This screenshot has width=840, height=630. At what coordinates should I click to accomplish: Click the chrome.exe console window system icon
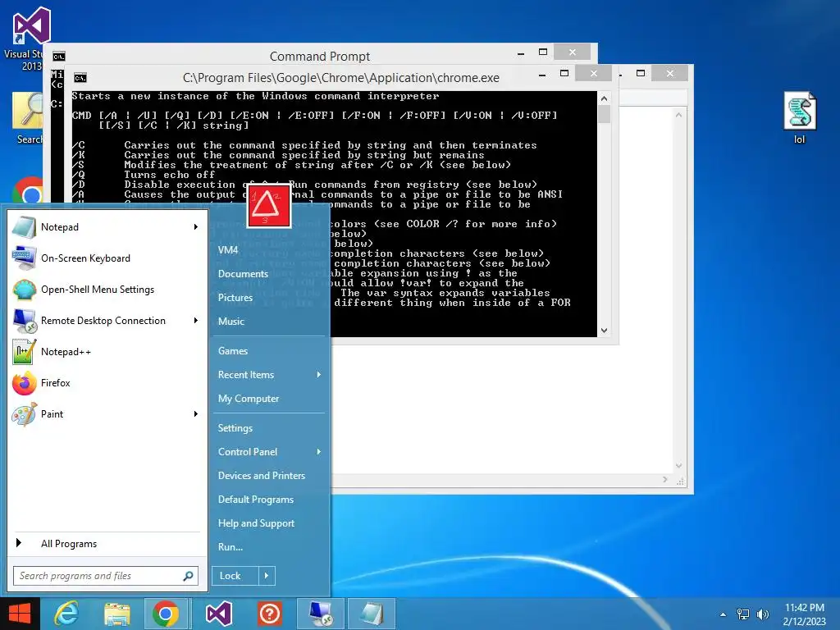click(80, 78)
